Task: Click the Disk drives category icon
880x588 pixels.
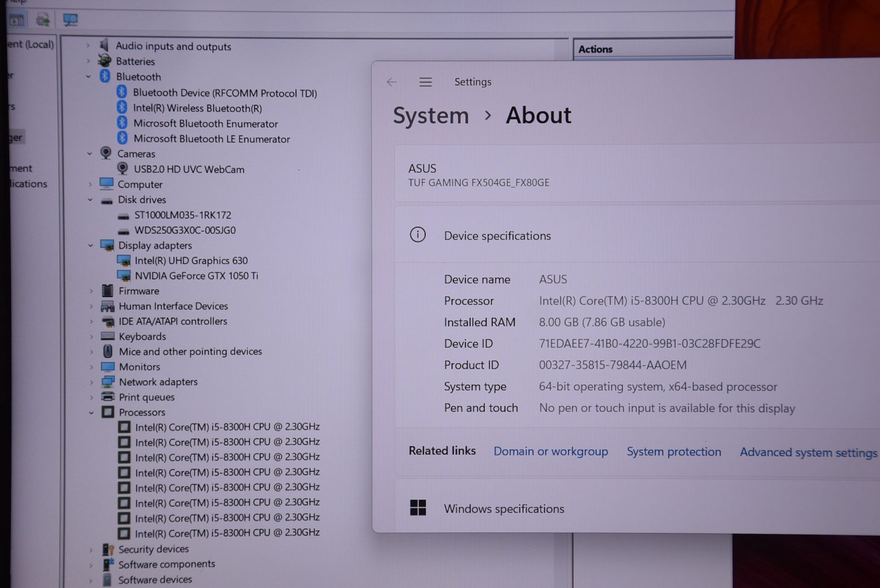Action: click(x=107, y=200)
